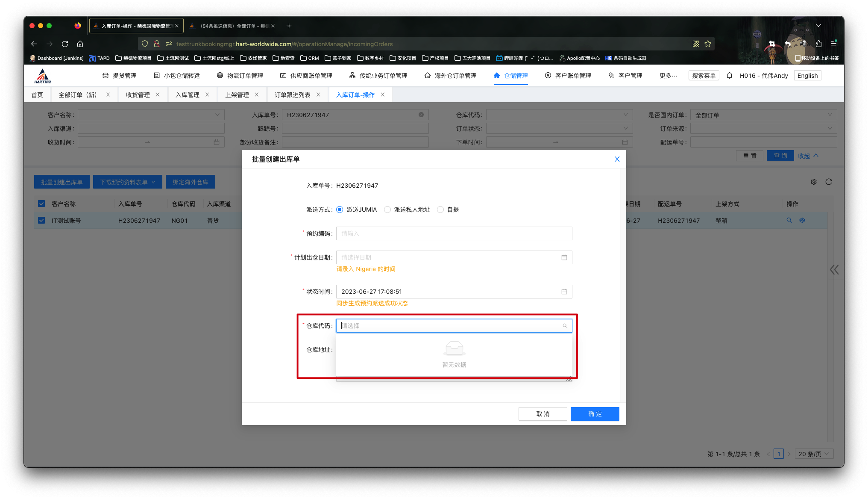868x499 pixels.
Task: Bookmark page with star icon
Action: 708,44
